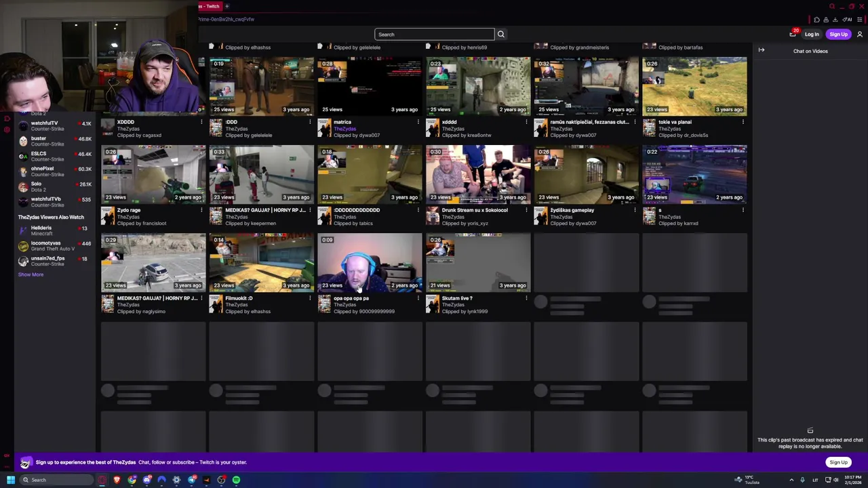Open options menu for Zydo rage clip
This screenshot has height=488, width=868.
[201, 210]
